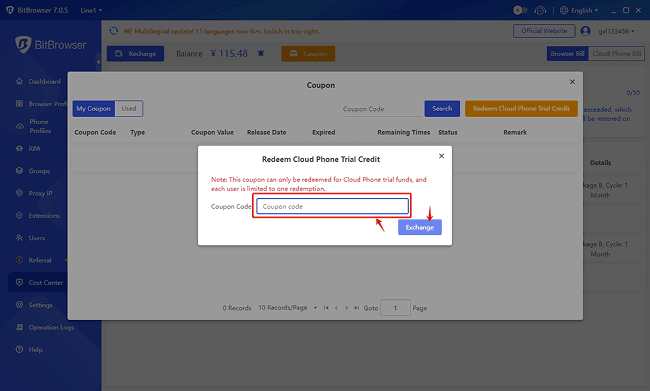Click the refresh icon beside announcement
650x391 pixels.
(114, 31)
